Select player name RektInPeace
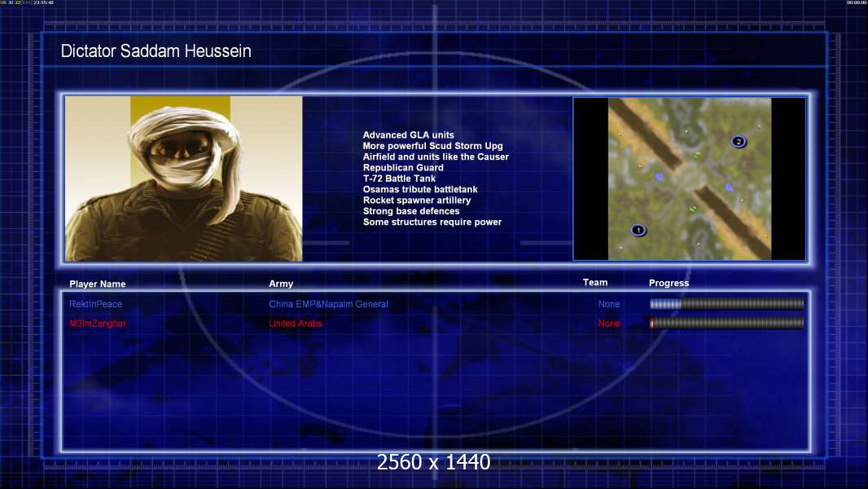Screen dimensions: 868x489 click(x=96, y=304)
